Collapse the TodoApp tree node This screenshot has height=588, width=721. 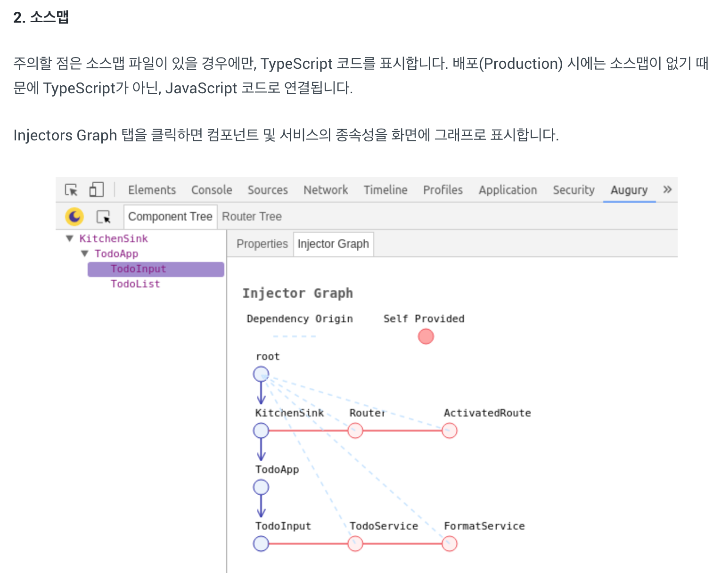pyautogui.click(x=85, y=253)
